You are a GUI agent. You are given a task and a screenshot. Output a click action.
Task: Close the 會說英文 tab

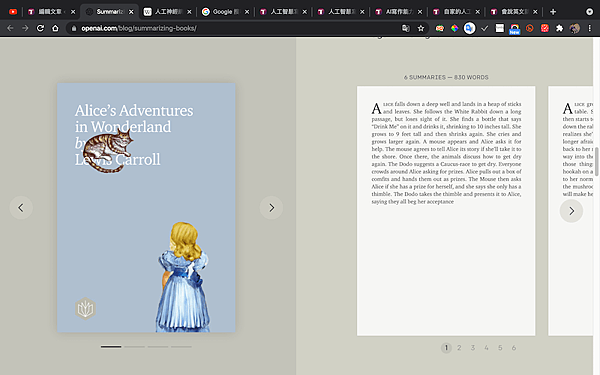point(535,12)
